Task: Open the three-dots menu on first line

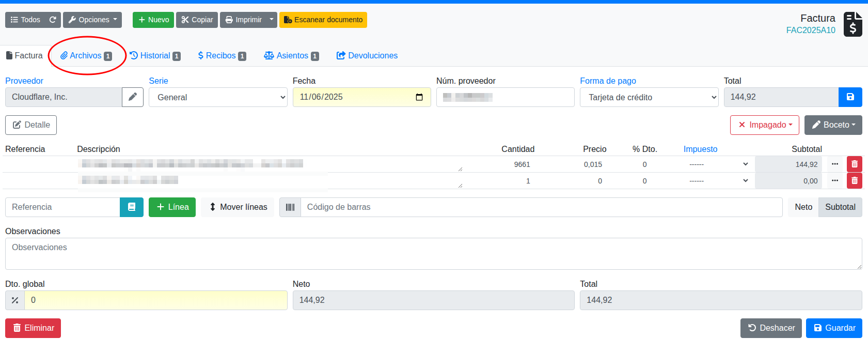Action: 835,164
